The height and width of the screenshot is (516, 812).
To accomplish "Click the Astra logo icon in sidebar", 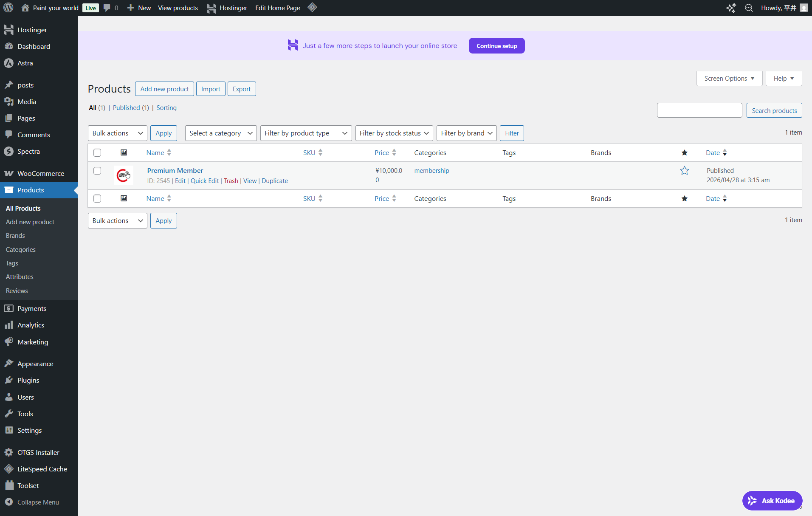I will coord(8,63).
